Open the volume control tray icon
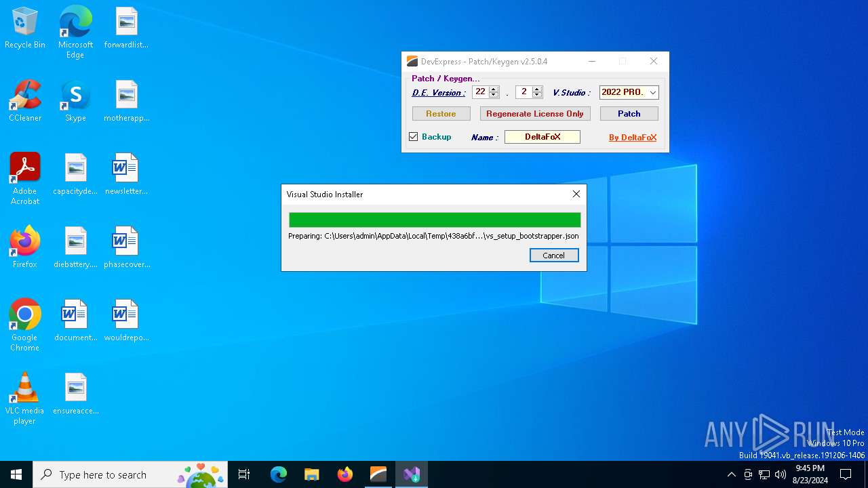This screenshot has width=868, height=488. pyautogui.click(x=781, y=474)
